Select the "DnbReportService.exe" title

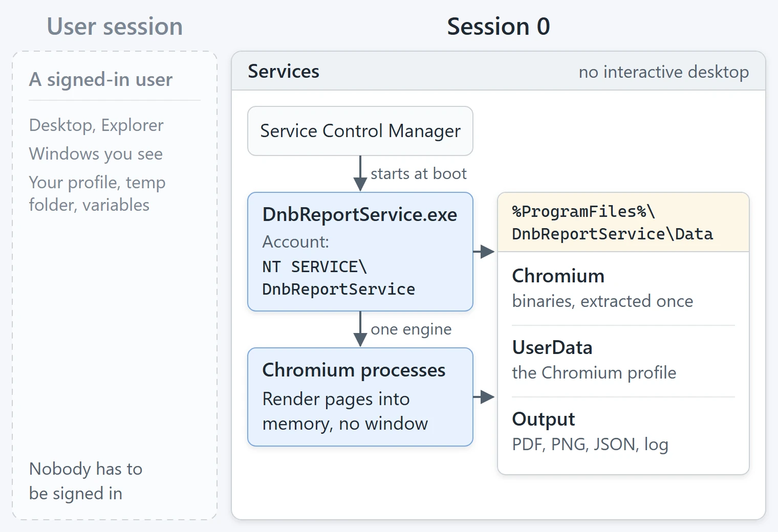coord(360,215)
